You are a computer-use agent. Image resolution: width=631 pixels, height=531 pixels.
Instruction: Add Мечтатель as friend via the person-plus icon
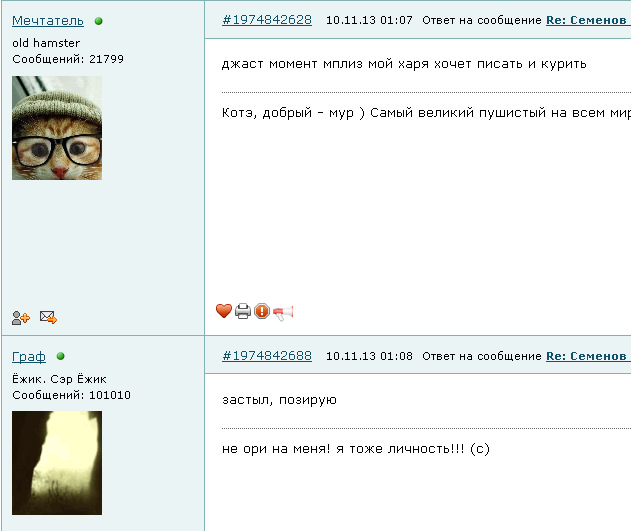21,318
